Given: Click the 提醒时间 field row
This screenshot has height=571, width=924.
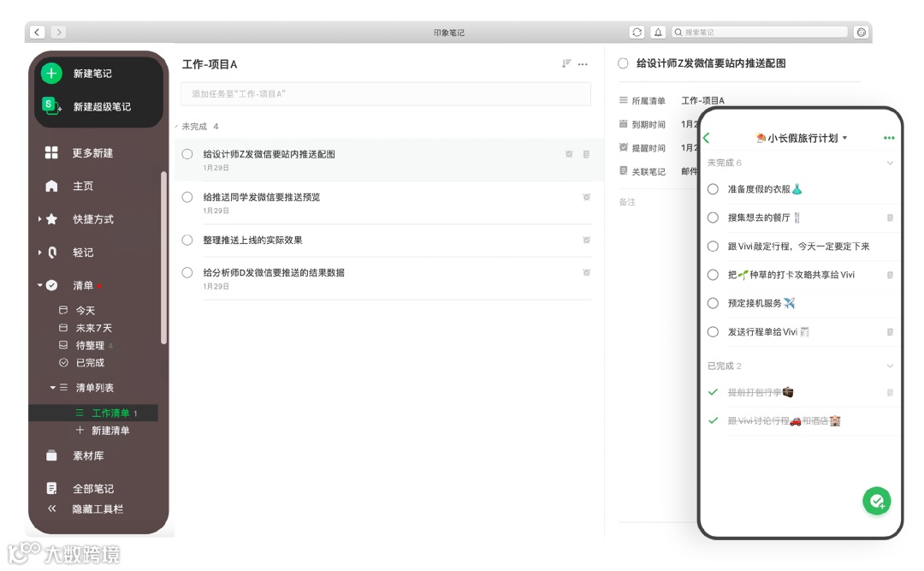Looking at the screenshot, I should [x=658, y=147].
